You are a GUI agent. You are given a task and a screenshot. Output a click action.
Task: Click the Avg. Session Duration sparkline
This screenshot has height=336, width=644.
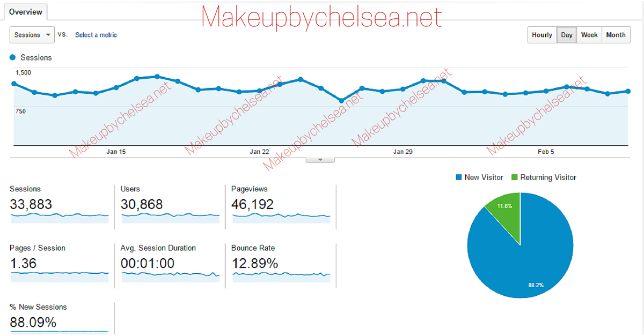[171, 277]
